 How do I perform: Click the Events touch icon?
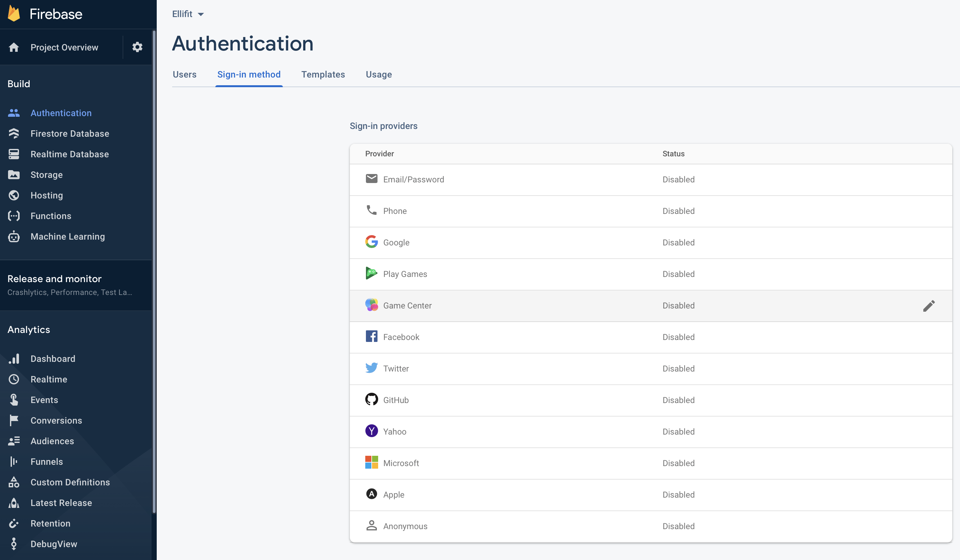tap(14, 400)
